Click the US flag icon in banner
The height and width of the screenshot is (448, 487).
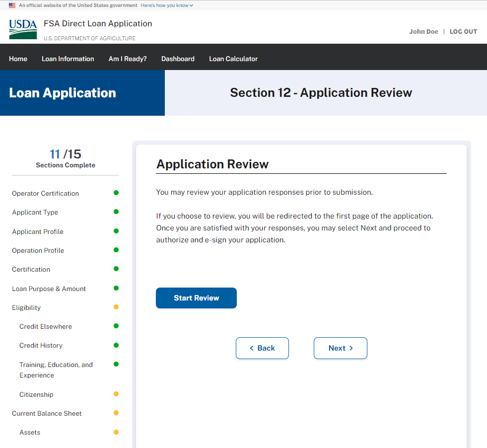click(x=12, y=5)
